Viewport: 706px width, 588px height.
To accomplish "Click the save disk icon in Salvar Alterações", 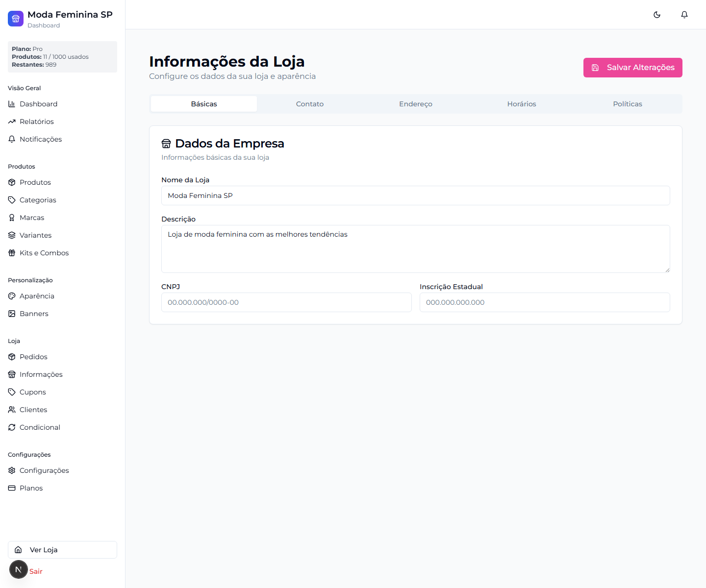I will pos(595,68).
